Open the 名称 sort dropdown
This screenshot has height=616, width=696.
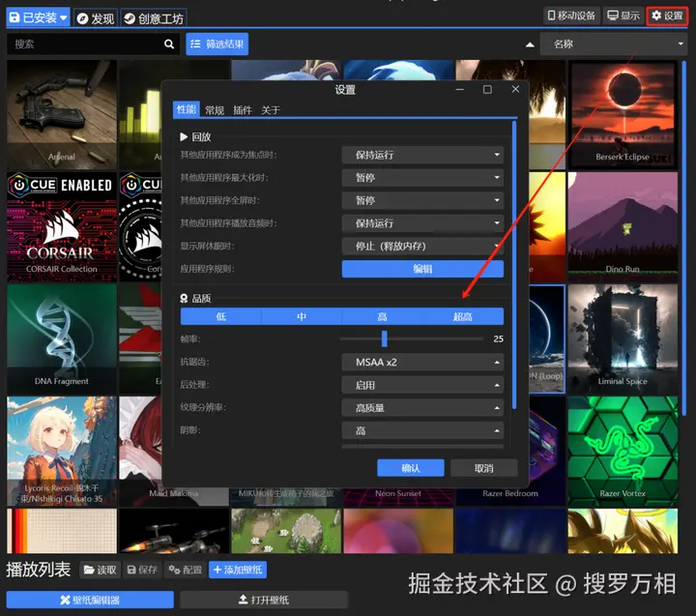pyautogui.click(x=614, y=44)
